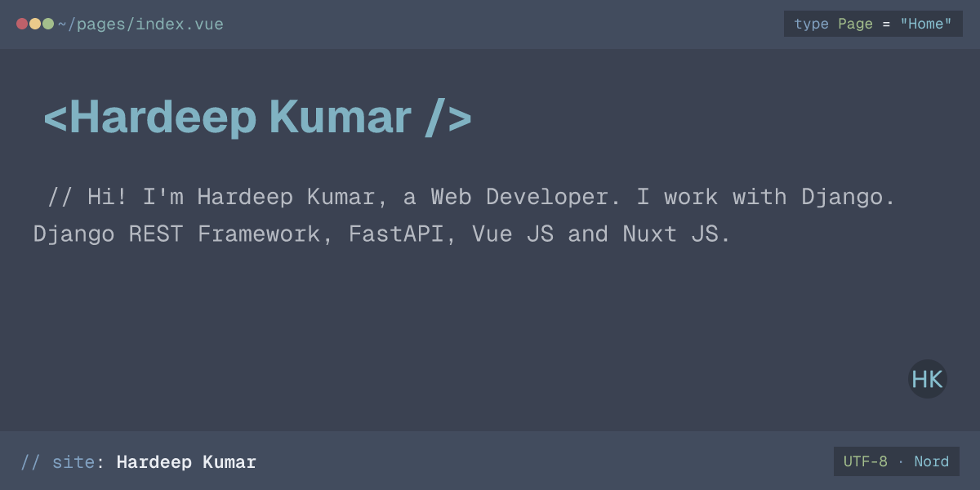Click the type Page = "Home" badge
Image resolution: width=980 pixels, height=490 pixels.
873,24
